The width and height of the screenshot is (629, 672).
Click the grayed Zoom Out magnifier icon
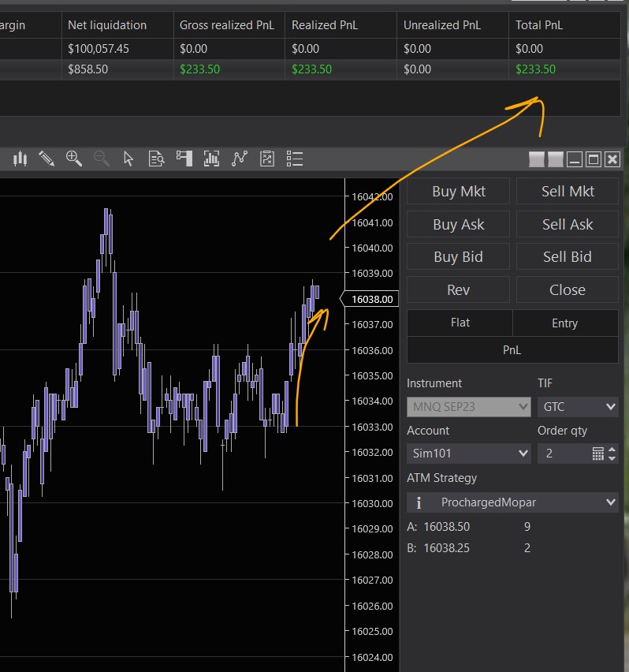[102, 159]
